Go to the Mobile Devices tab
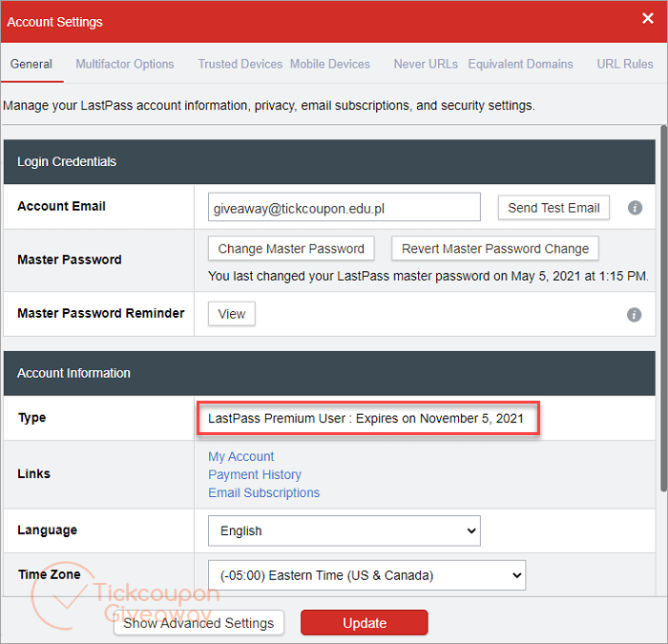 pyautogui.click(x=330, y=64)
